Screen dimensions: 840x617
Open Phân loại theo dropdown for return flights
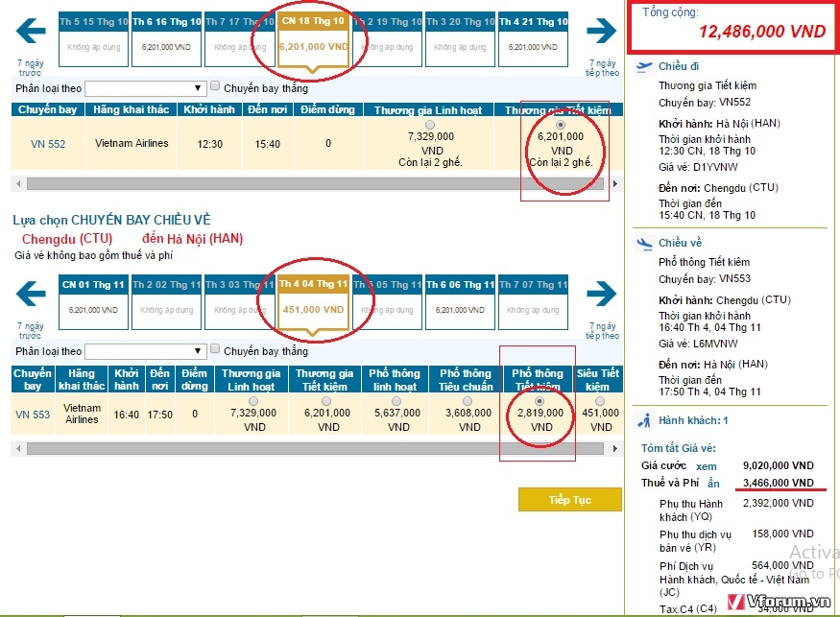click(145, 351)
